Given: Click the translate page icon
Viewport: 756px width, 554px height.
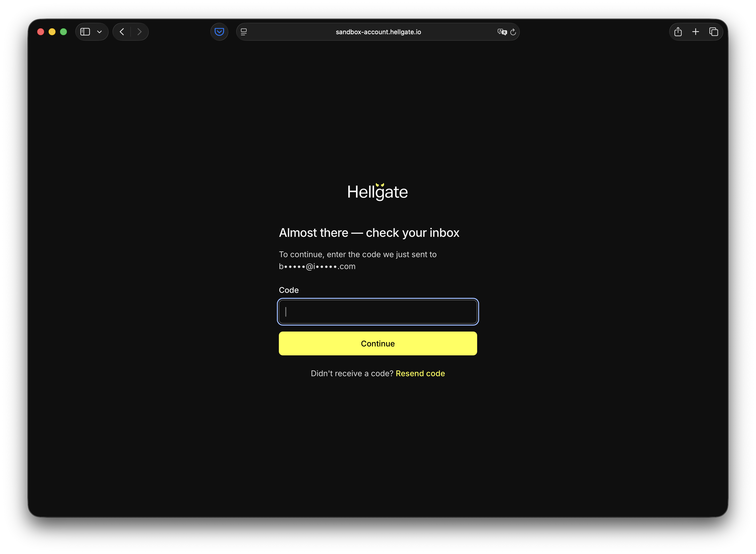Looking at the screenshot, I should click(x=502, y=32).
